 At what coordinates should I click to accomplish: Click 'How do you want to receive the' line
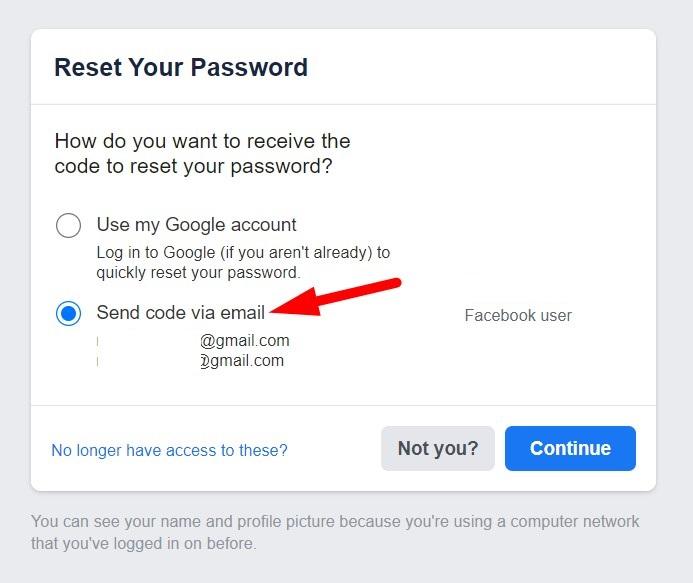coord(202,141)
